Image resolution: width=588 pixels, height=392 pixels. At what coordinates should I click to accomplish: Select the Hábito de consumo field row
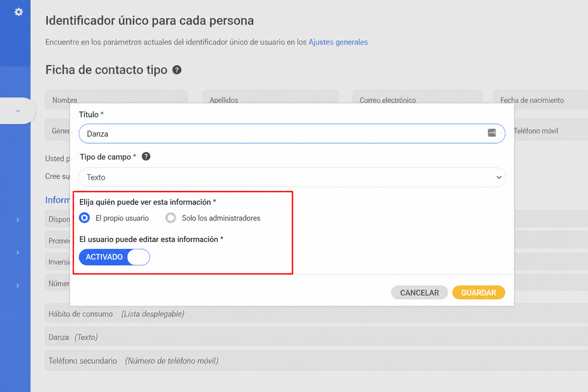pos(317,314)
